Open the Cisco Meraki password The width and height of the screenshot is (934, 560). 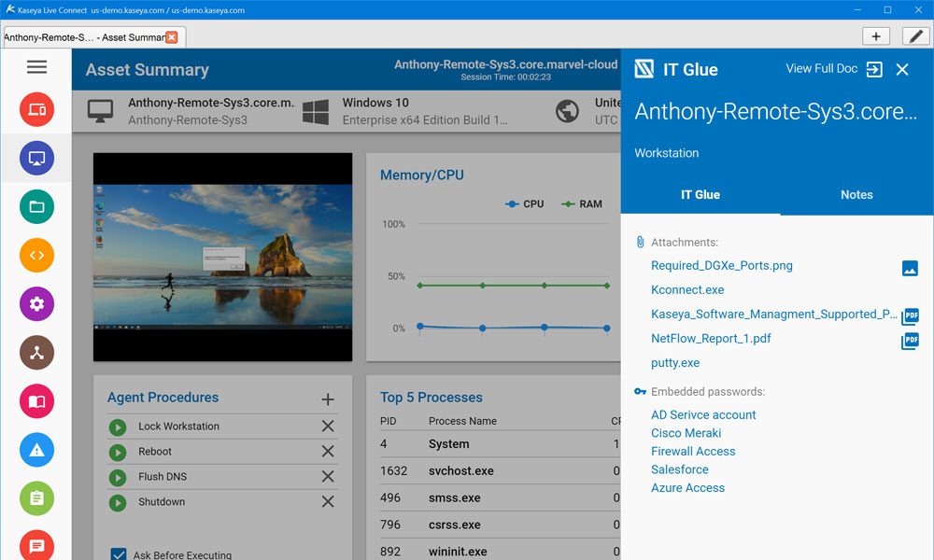[x=686, y=433]
